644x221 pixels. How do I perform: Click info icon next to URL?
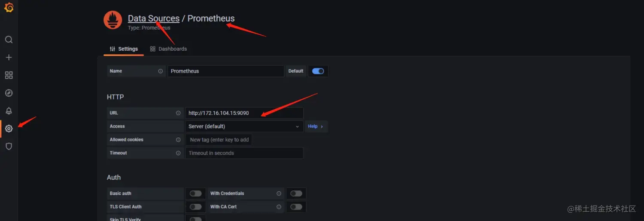click(178, 113)
